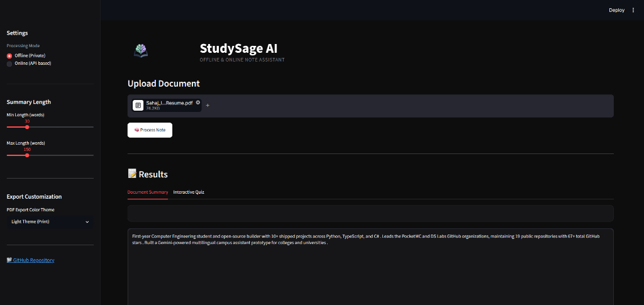
Task: Click the Settings heading in sidebar
Action: [x=17, y=33]
